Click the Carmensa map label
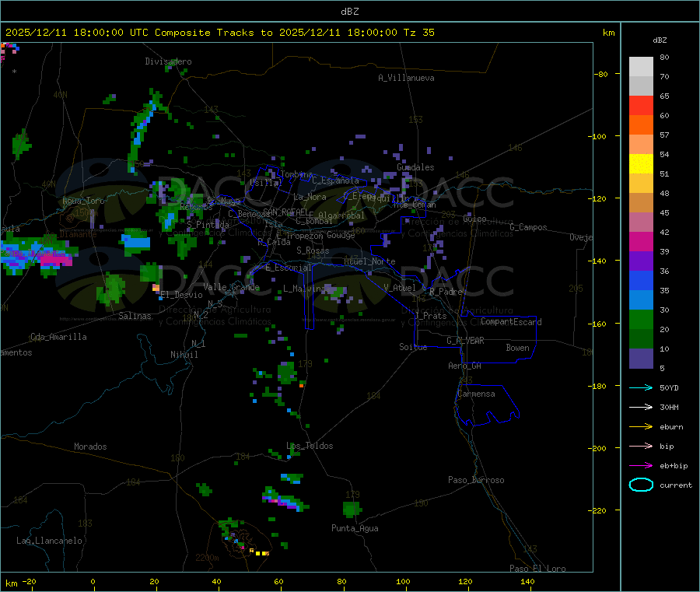Viewport: 700px width, 592px height. [476, 394]
